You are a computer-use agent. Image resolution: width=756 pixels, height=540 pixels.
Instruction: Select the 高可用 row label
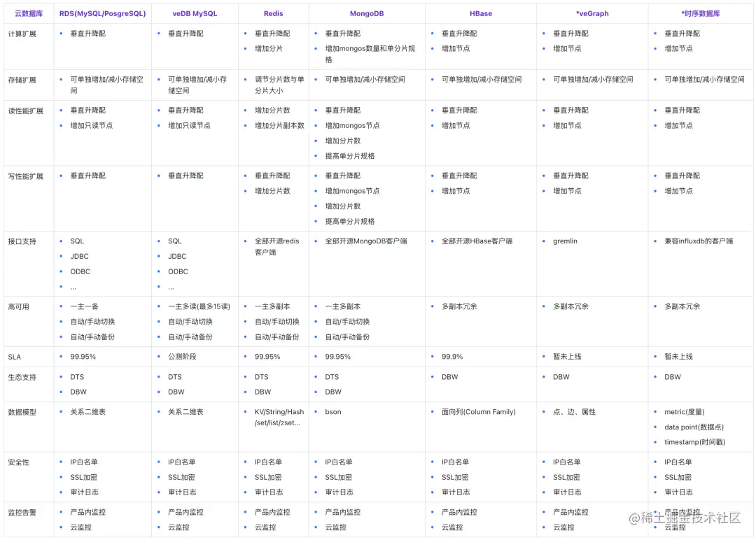(x=19, y=307)
